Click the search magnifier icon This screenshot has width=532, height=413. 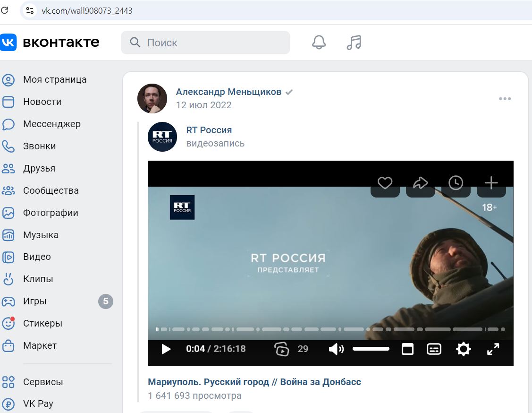click(x=135, y=43)
